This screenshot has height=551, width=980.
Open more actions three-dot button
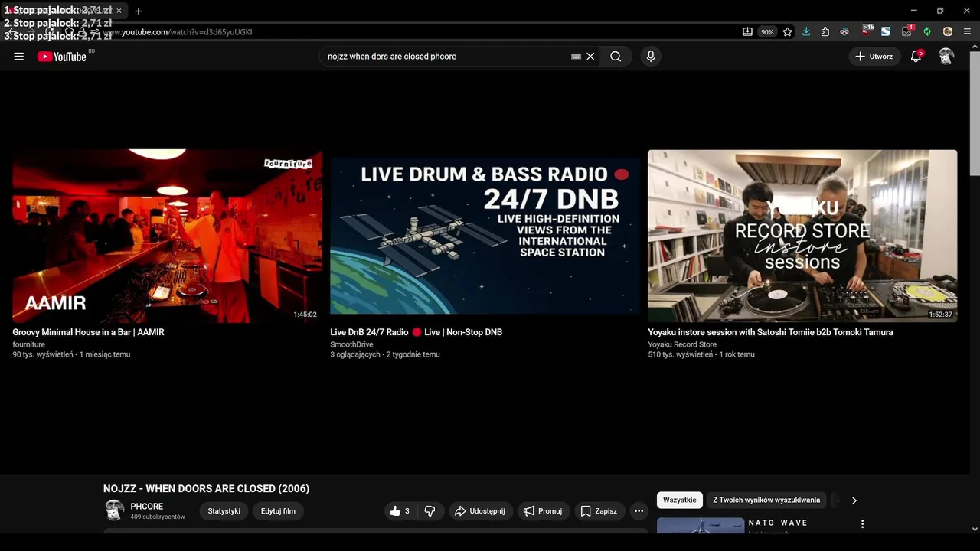coord(639,511)
